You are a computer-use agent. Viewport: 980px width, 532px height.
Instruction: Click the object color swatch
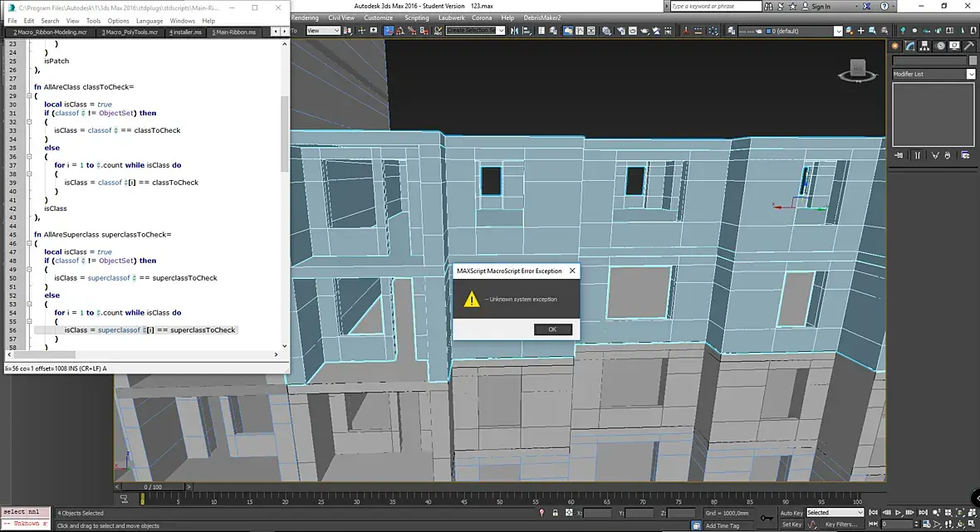tap(973, 61)
